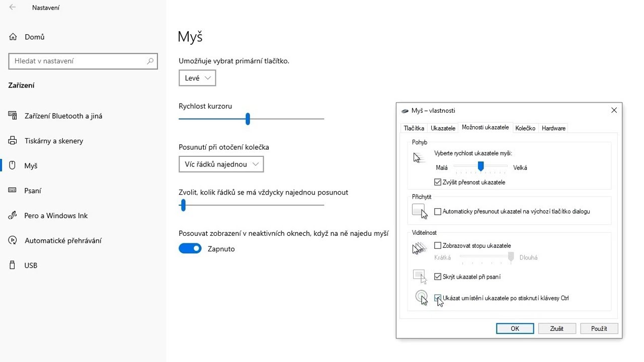Click the Zrušit button
This screenshot has width=644, height=362.
(556, 328)
